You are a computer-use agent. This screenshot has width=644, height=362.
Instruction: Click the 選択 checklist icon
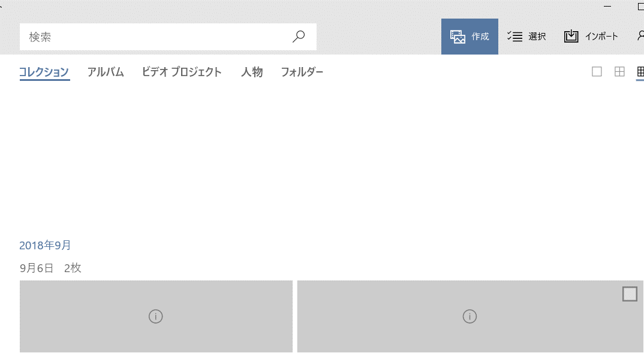514,37
